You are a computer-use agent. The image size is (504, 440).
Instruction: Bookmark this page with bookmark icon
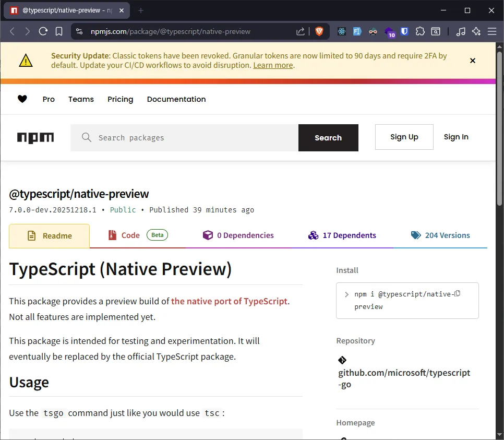[59, 31]
